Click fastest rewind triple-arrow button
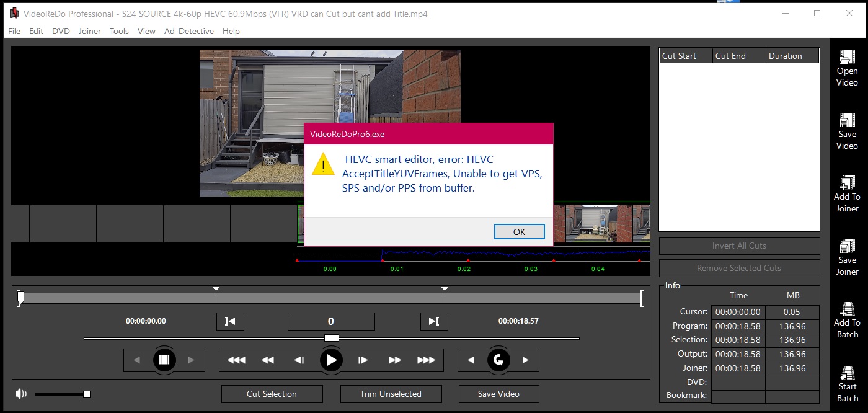 point(236,360)
